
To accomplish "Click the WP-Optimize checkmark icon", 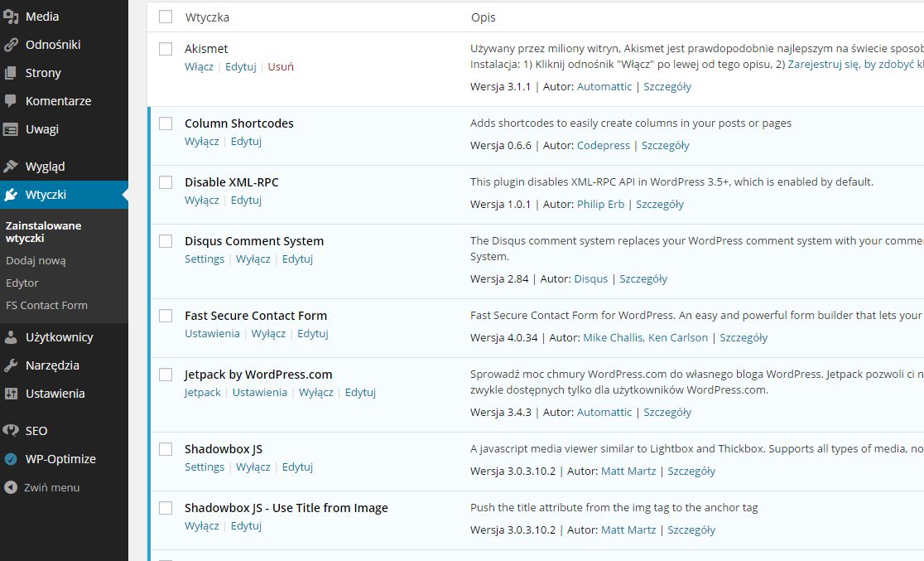I will tap(11, 459).
